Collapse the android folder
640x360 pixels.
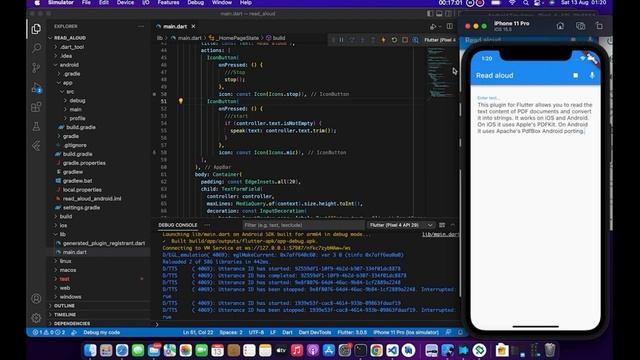[69, 65]
